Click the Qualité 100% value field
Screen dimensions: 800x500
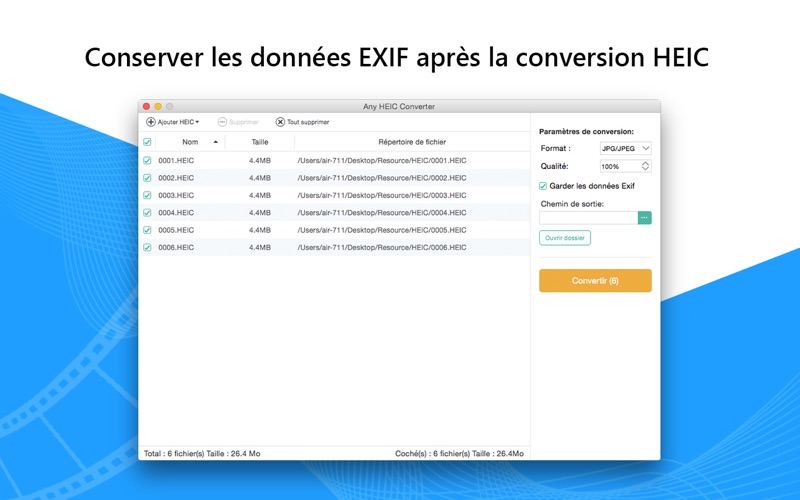tap(619, 166)
